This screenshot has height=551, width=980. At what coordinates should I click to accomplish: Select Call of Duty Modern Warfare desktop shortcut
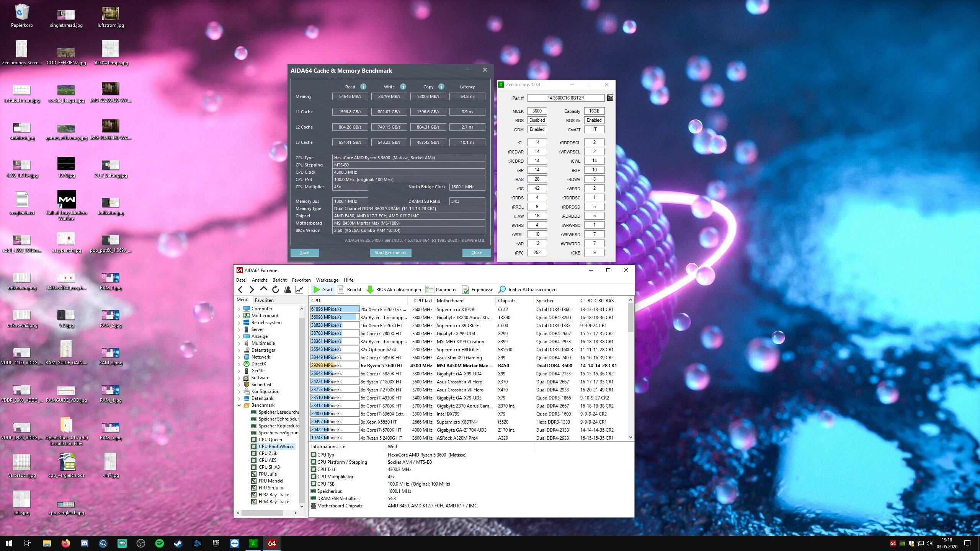point(66,205)
